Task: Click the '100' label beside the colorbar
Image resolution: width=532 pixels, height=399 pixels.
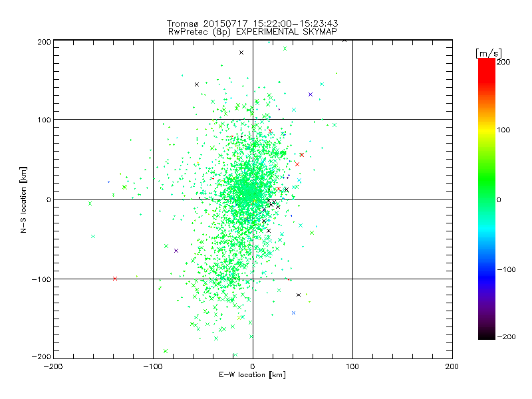Action: point(503,130)
